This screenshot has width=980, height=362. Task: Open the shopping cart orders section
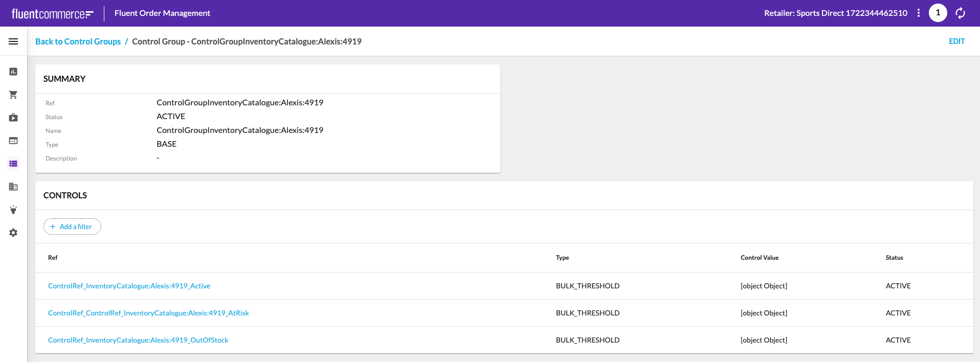(13, 95)
